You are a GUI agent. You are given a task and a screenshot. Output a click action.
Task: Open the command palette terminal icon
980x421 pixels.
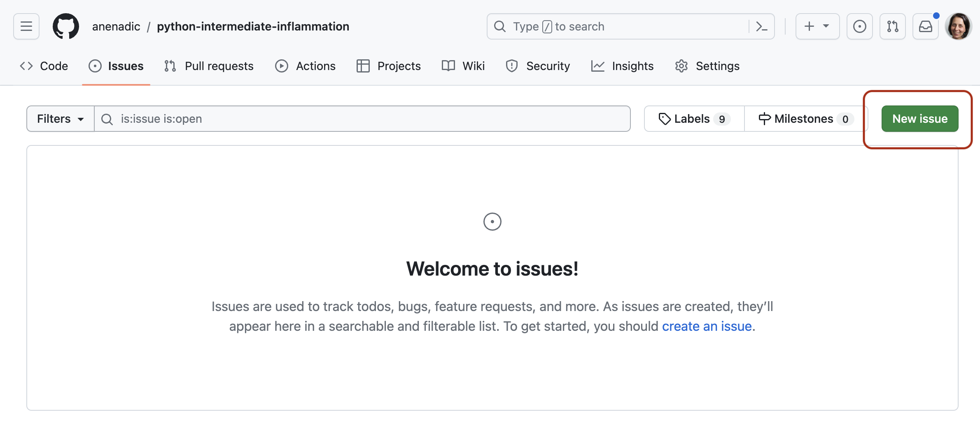pos(762,26)
